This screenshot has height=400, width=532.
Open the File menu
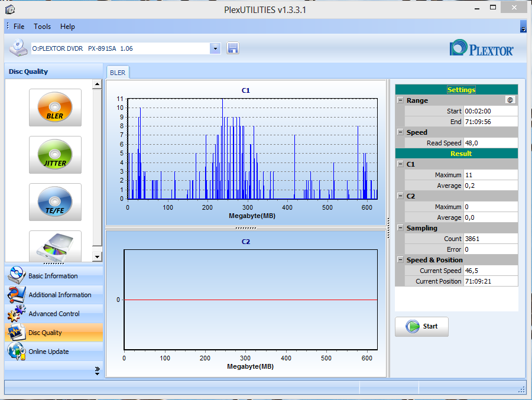coord(19,27)
